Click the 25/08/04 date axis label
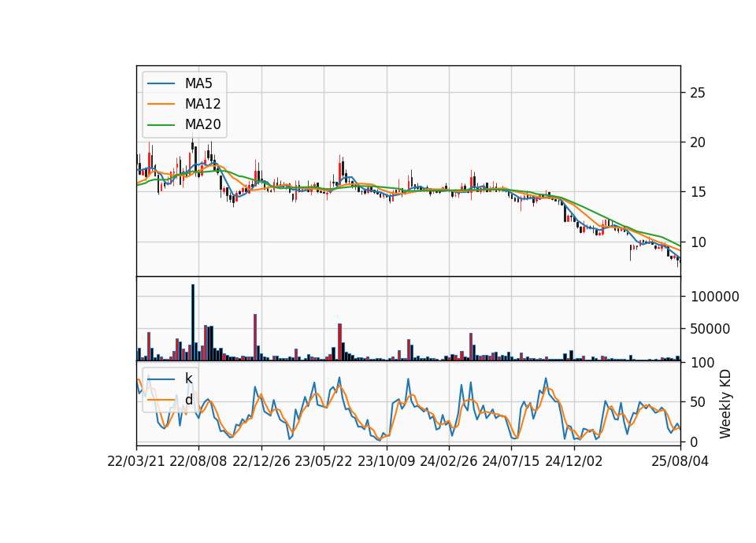Viewport: 756px width, 543px height. pos(680,461)
